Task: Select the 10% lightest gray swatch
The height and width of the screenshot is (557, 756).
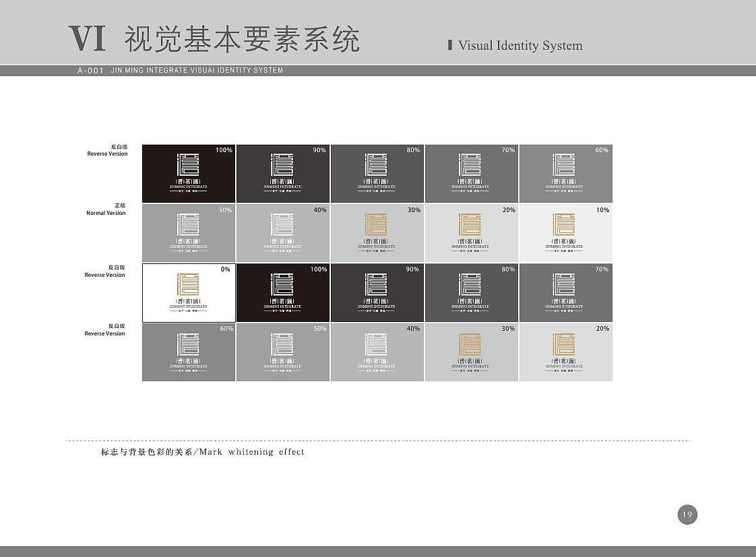Action: (566, 233)
